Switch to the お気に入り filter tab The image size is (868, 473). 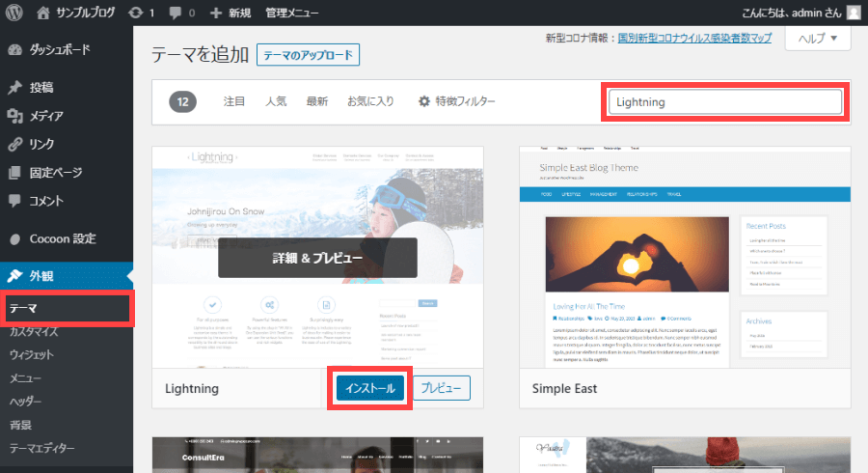pos(370,101)
